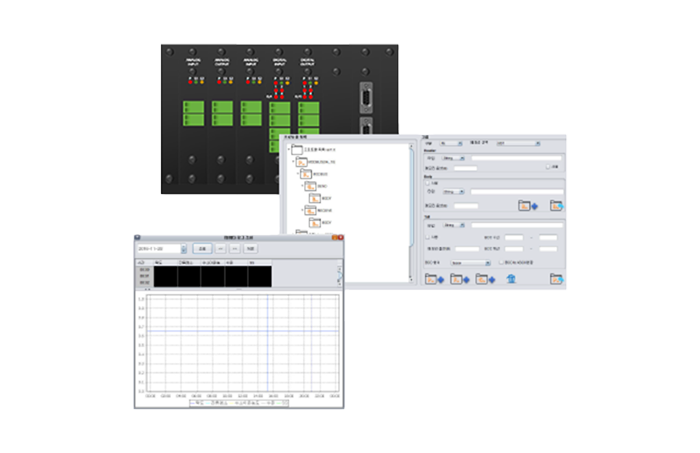Screen dimensions: 700x453
Task: Click the folder-with-arrow icon in the bottom row
Action: [x=556, y=279]
